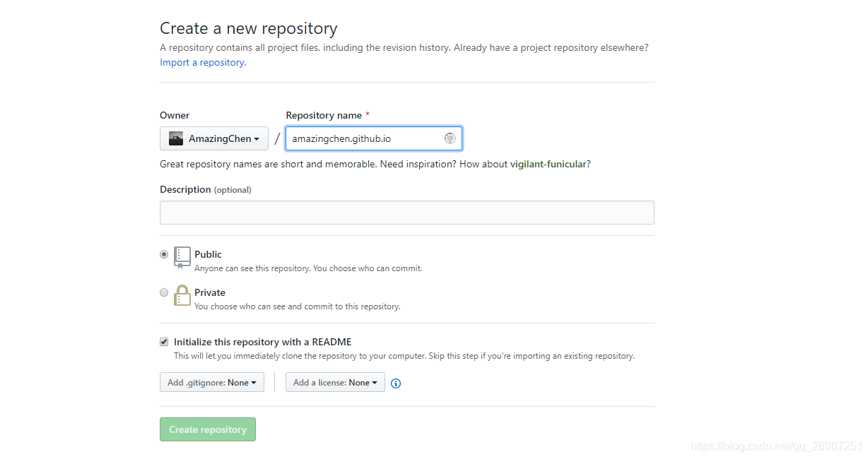868x459 pixels.
Task: Click the Public repository book icon
Action: click(x=182, y=258)
